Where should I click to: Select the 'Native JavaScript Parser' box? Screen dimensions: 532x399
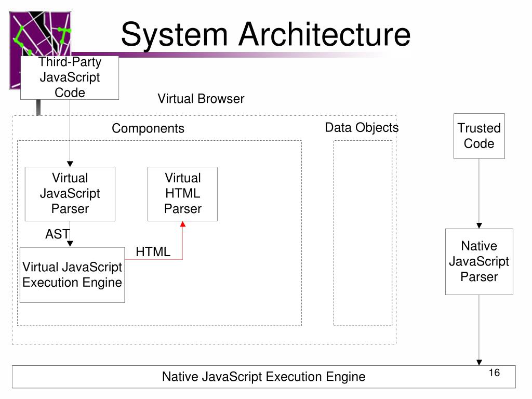(x=479, y=262)
